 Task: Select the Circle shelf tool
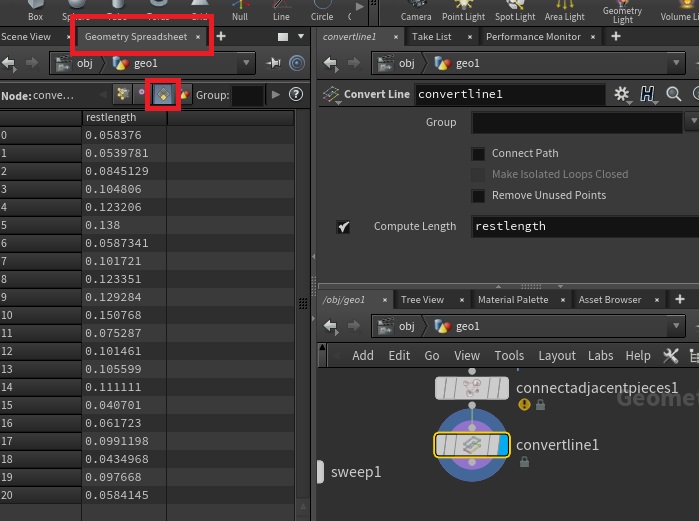tap(322, 11)
